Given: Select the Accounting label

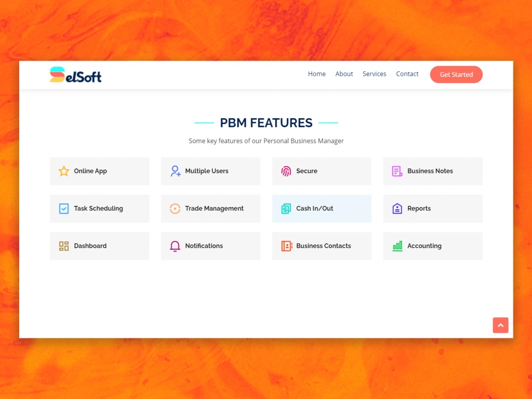Looking at the screenshot, I should click(424, 246).
